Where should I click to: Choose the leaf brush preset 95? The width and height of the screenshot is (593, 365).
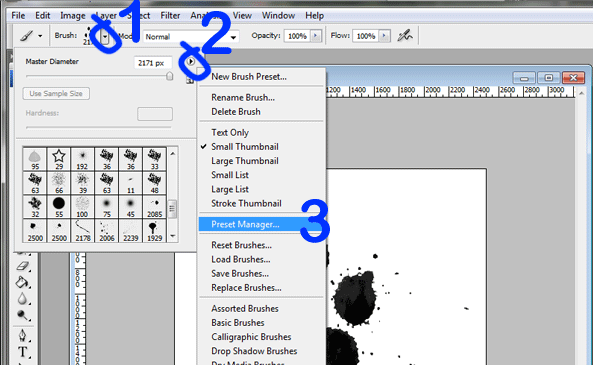point(35,159)
